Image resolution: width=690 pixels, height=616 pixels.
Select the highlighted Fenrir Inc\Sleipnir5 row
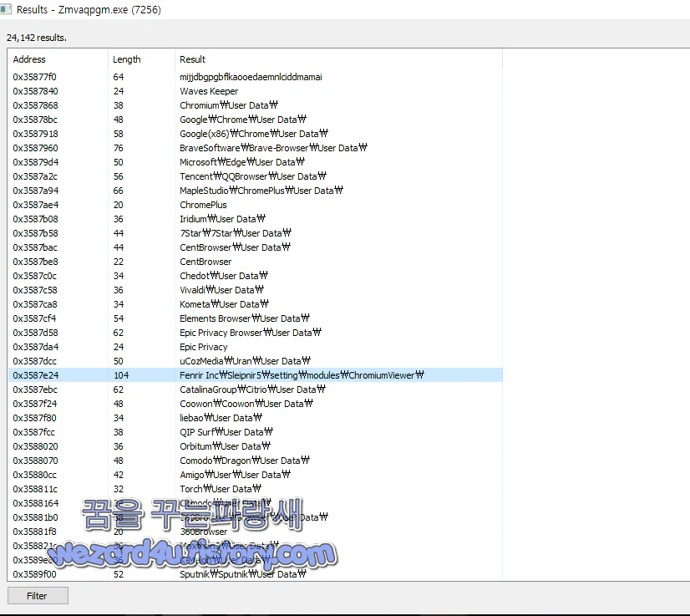pos(256,375)
